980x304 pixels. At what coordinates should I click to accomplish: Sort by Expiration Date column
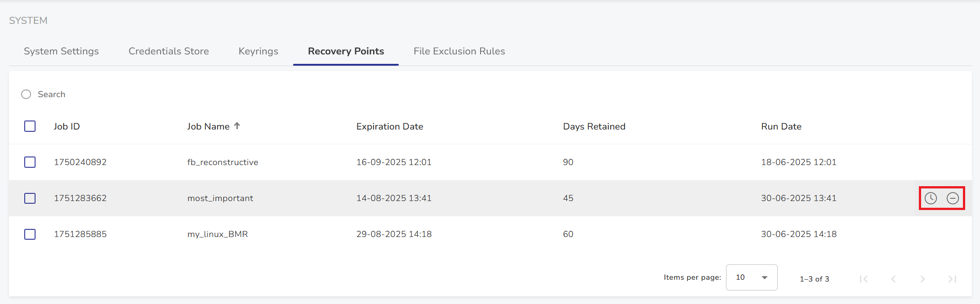tap(389, 126)
